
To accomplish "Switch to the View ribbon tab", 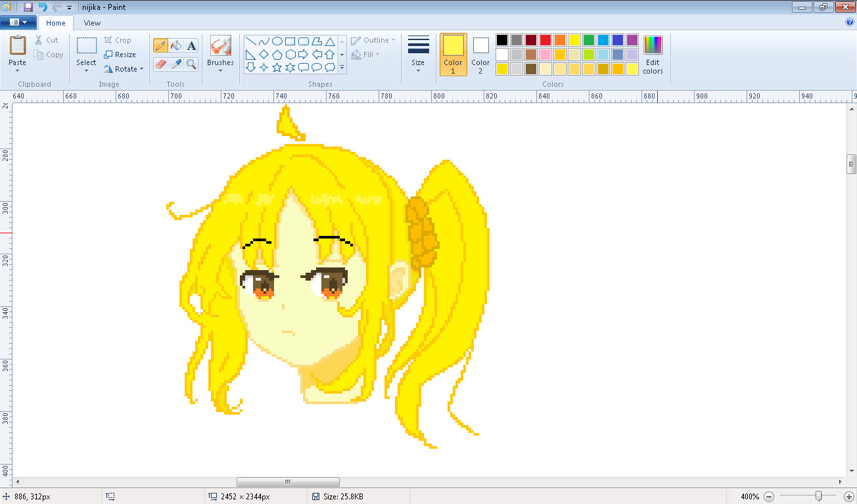I will point(93,23).
